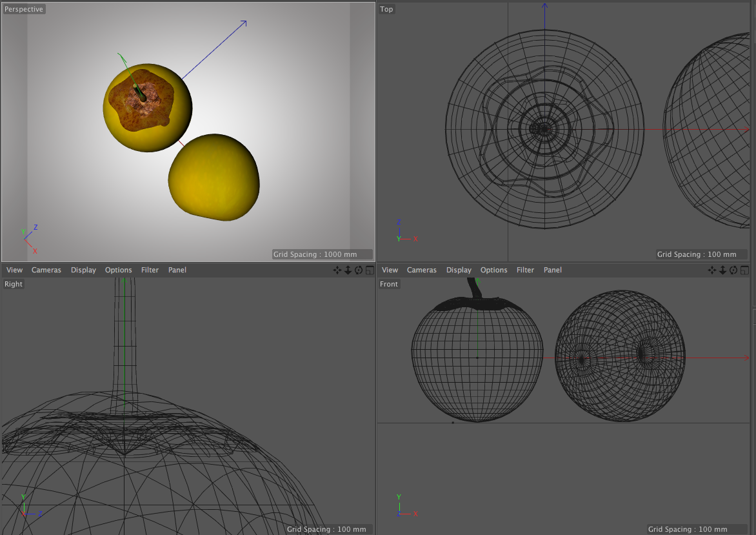Click the rotate camera icon in Right viewport

coord(359,270)
